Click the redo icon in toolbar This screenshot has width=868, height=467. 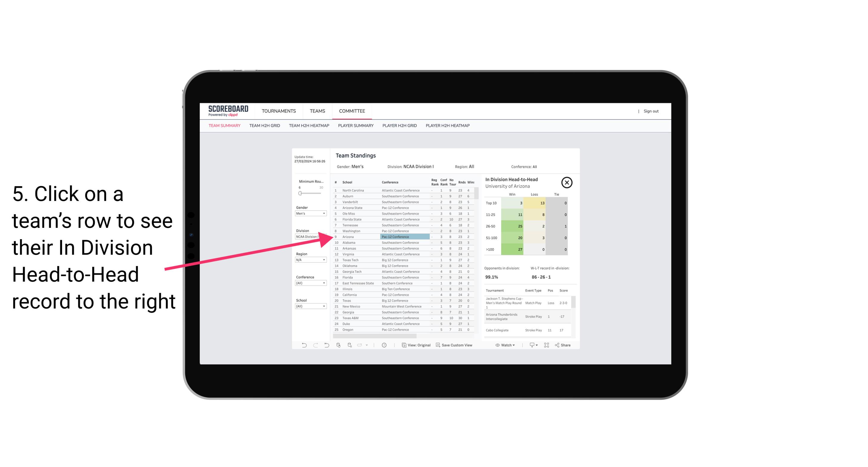click(x=315, y=345)
